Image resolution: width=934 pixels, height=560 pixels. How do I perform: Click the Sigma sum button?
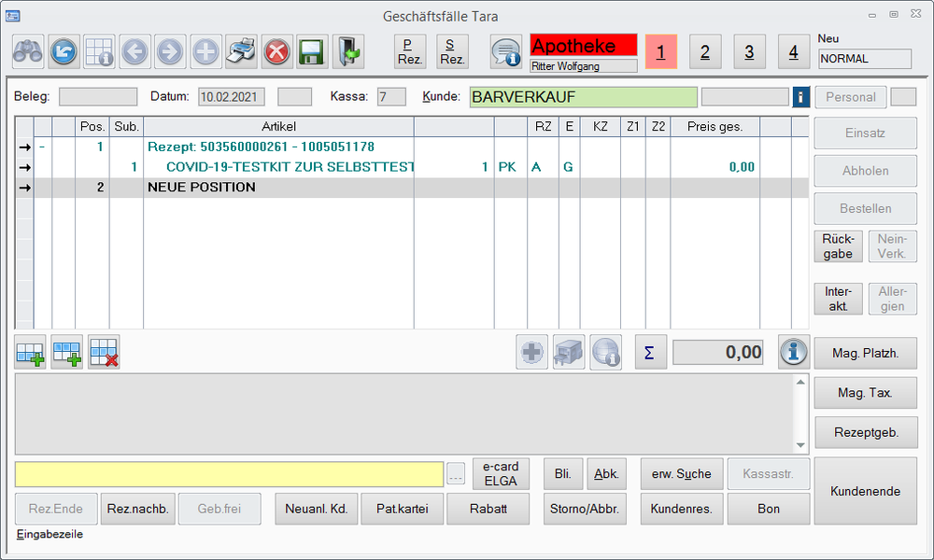649,353
